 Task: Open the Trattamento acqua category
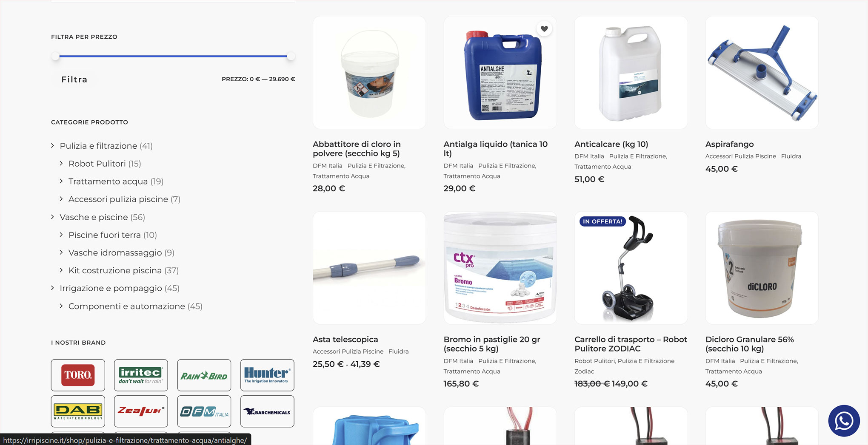108,181
